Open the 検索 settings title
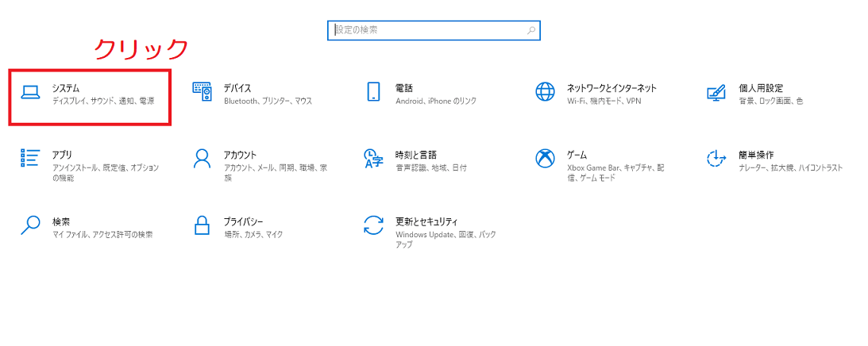This screenshot has width=868, height=346. click(x=61, y=221)
